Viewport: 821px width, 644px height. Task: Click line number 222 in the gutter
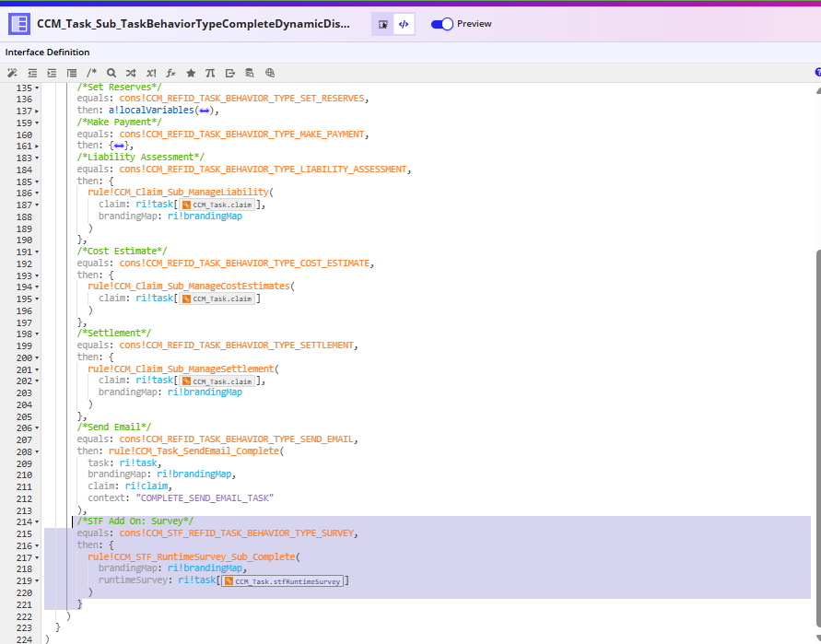(24, 616)
